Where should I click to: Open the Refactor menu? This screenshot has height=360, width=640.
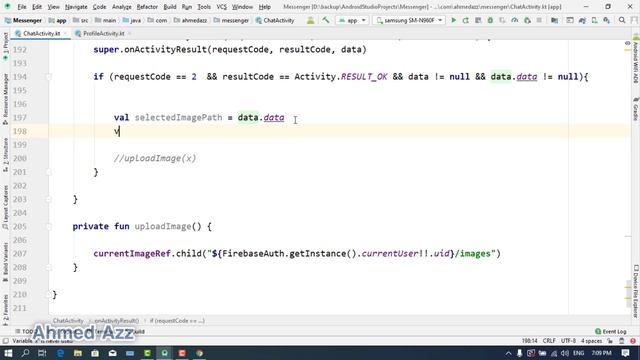point(147,7)
